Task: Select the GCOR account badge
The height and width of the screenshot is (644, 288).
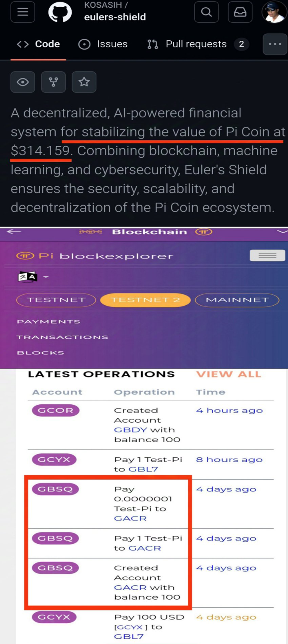Action: [55, 410]
